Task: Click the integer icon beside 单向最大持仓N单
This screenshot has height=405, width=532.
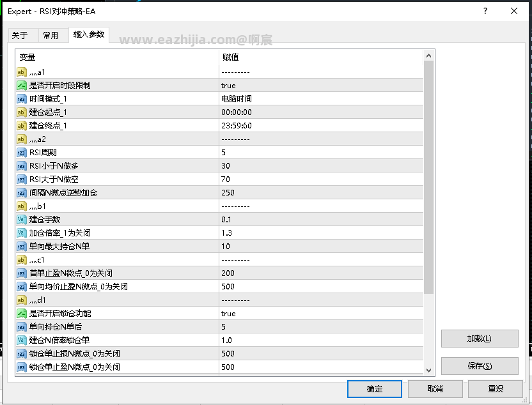Action: point(21,247)
